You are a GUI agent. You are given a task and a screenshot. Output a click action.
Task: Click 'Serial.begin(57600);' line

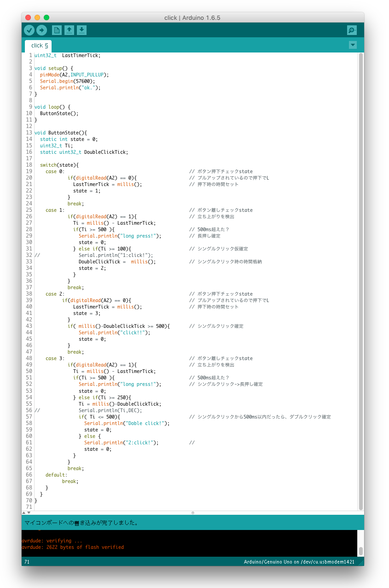tap(67, 81)
